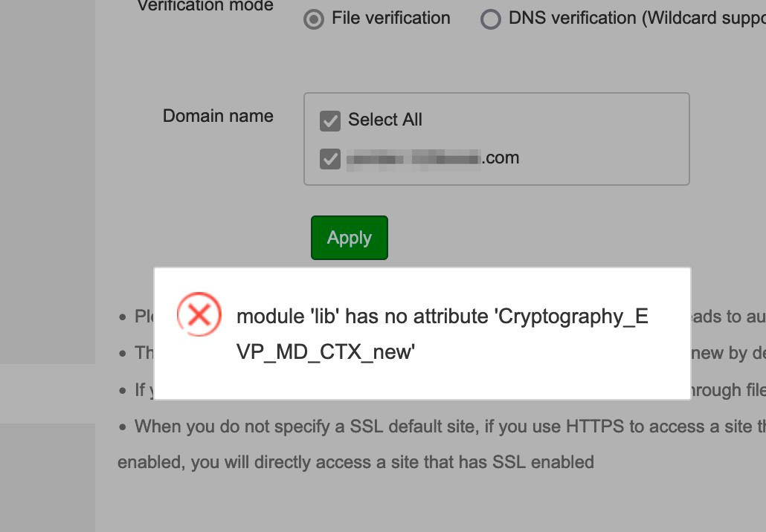The height and width of the screenshot is (532, 766).
Task: Click the Domain name label
Action: 218,116
